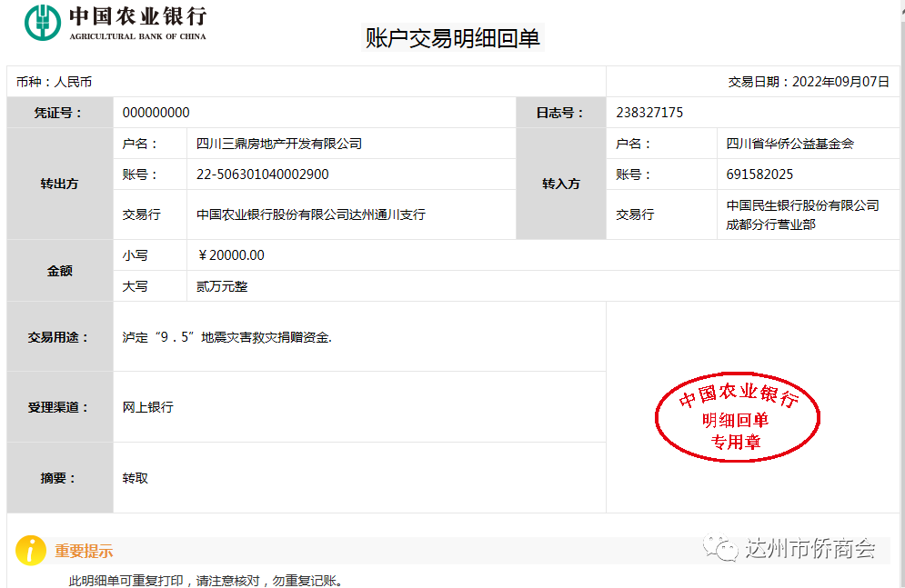Select the voucher number 000000000
This screenshot has height=588, width=905.
pyautogui.click(x=156, y=113)
